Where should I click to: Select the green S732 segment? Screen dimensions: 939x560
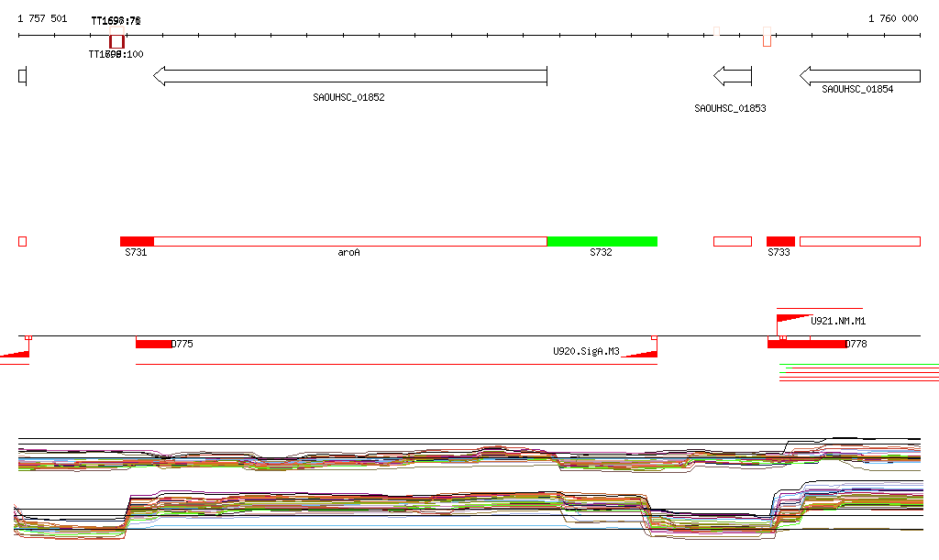(x=602, y=241)
